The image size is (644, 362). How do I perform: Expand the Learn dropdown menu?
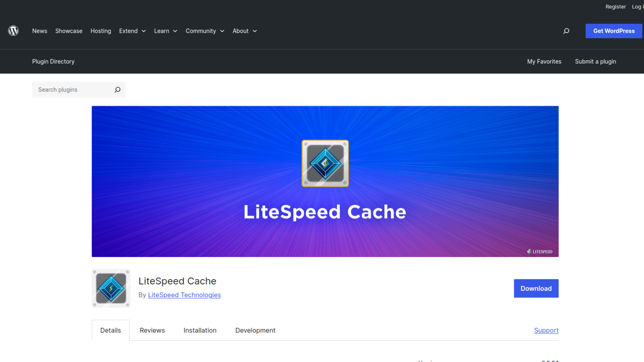(x=166, y=31)
